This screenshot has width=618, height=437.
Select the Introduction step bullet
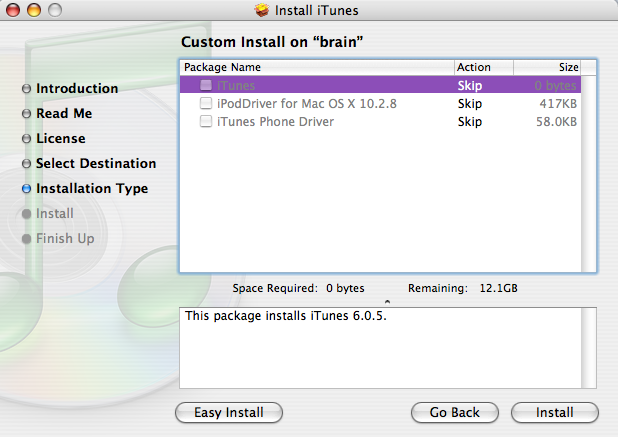[x=26, y=89]
